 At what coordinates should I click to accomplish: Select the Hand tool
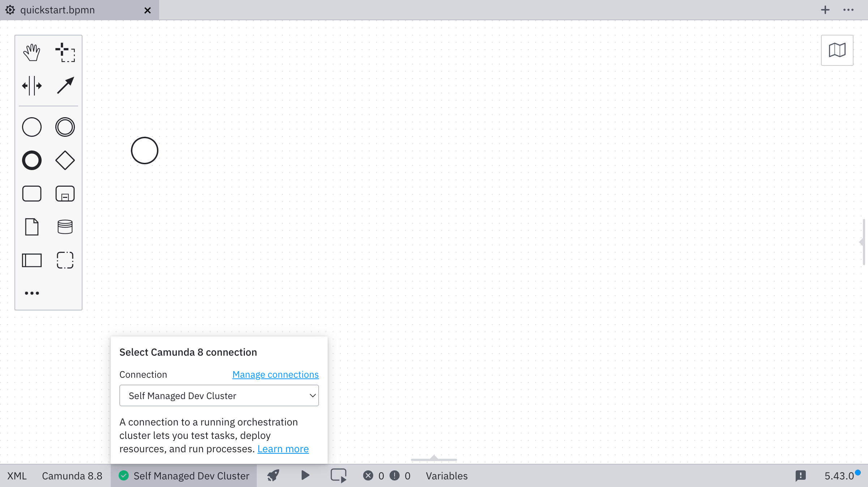[32, 53]
